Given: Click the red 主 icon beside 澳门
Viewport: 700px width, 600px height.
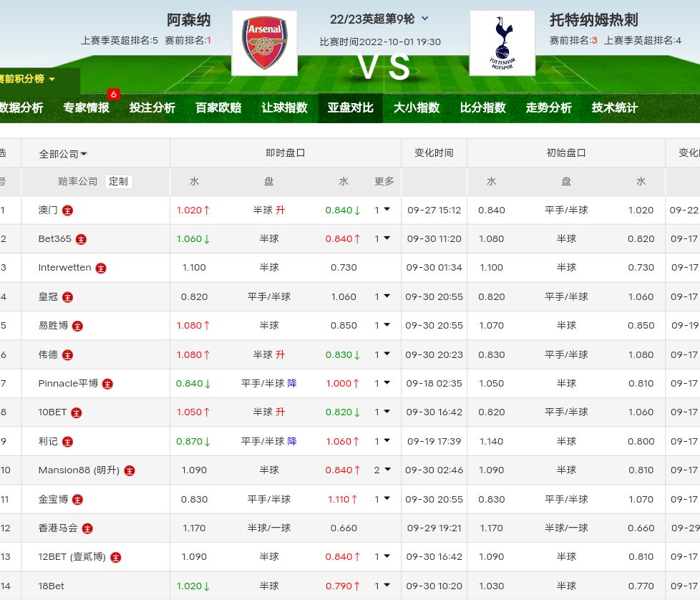Looking at the screenshot, I should [x=68, y=211].
